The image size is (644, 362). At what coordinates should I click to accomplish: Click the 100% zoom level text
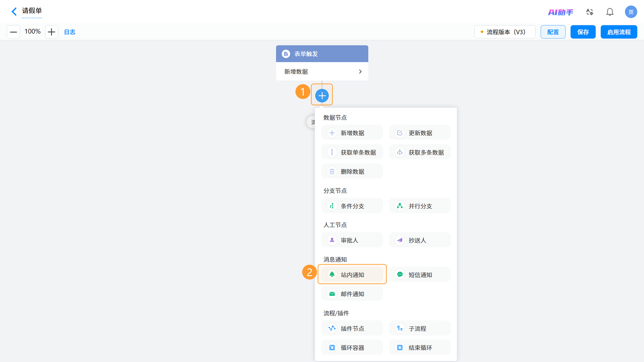(33, 32)
